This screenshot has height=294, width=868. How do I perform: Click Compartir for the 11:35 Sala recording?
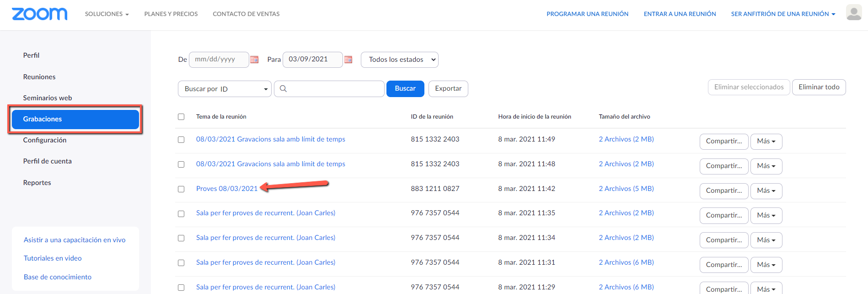[724, 216]
